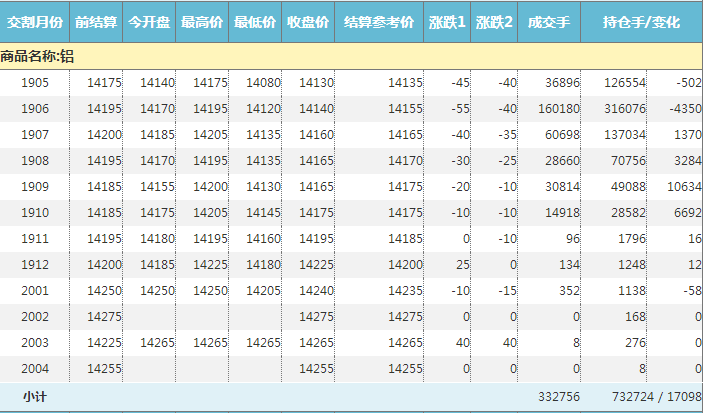Click the 持仓手/变化 column header

(641, 21)
